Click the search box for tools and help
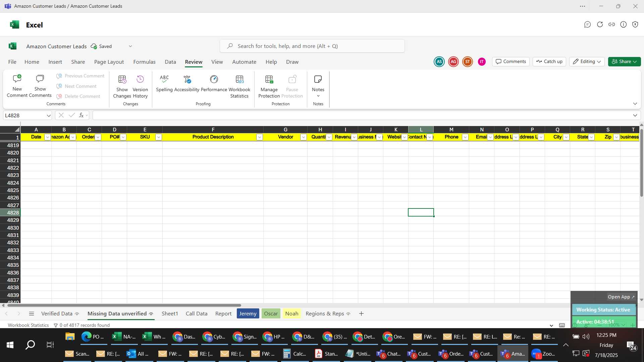Viewport: 644px width, 362px height. [312, 46]
